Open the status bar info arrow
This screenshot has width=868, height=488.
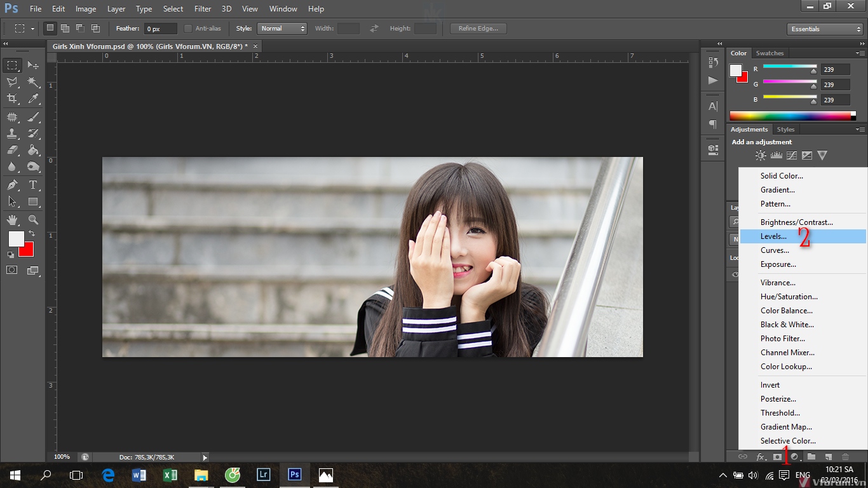click(205, 457)
